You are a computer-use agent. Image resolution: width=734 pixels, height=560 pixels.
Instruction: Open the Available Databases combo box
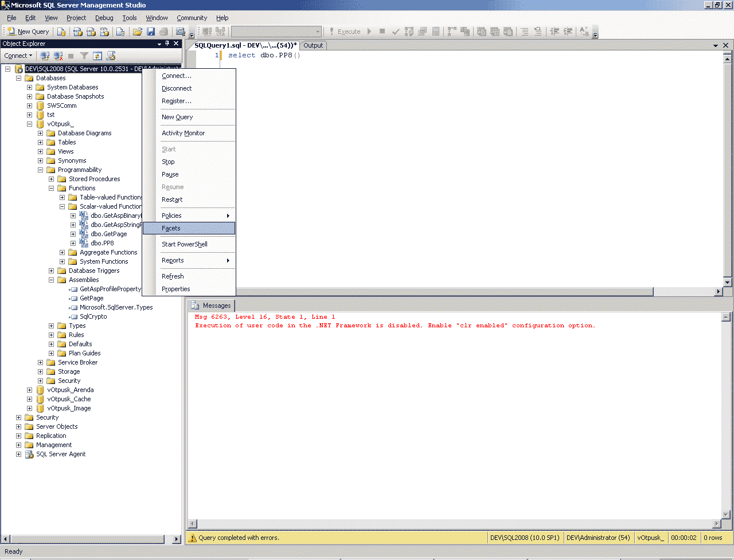coord(276,32)
